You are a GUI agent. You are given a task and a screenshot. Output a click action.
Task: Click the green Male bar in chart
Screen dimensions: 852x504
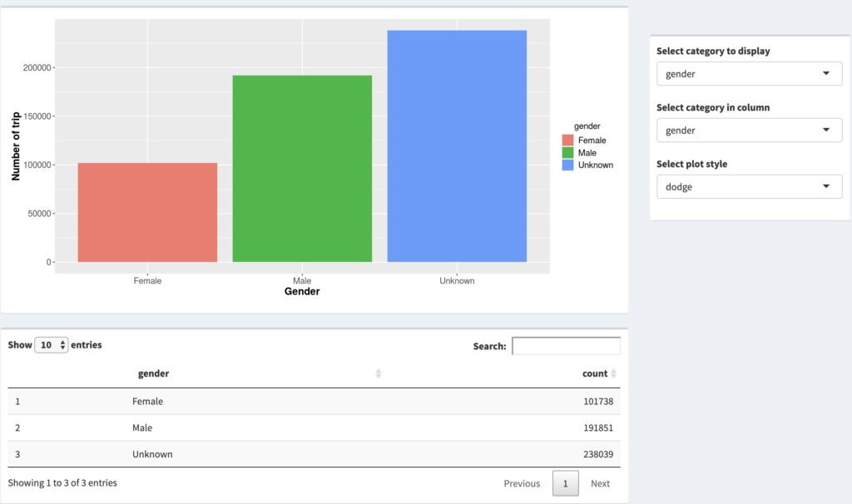[x=302, y=169]
